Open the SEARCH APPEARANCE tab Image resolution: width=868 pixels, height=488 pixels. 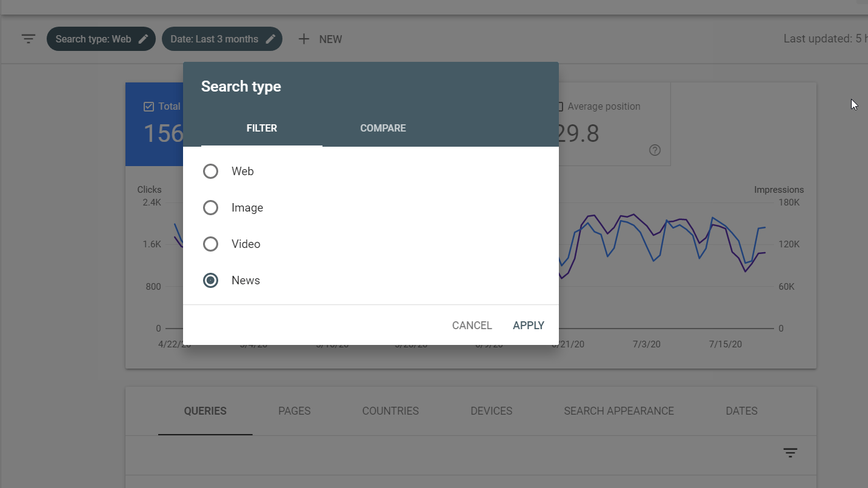(618, 410)
